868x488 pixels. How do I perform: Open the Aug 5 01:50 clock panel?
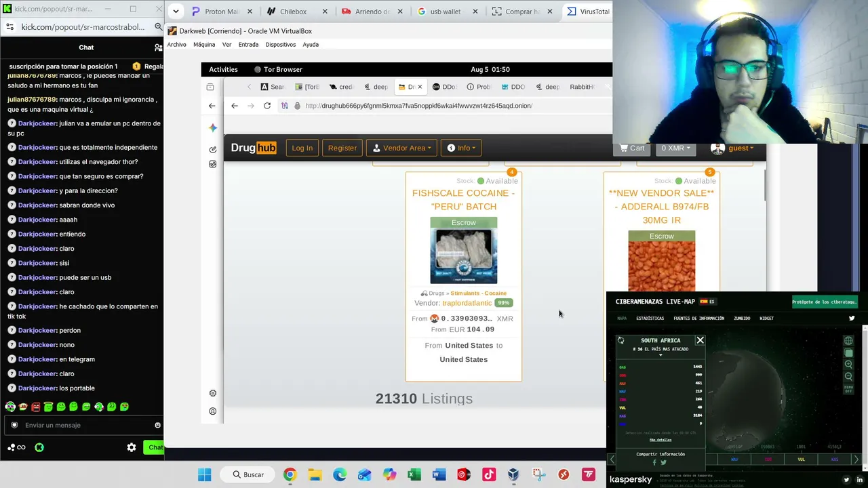(x=490, y=69)
